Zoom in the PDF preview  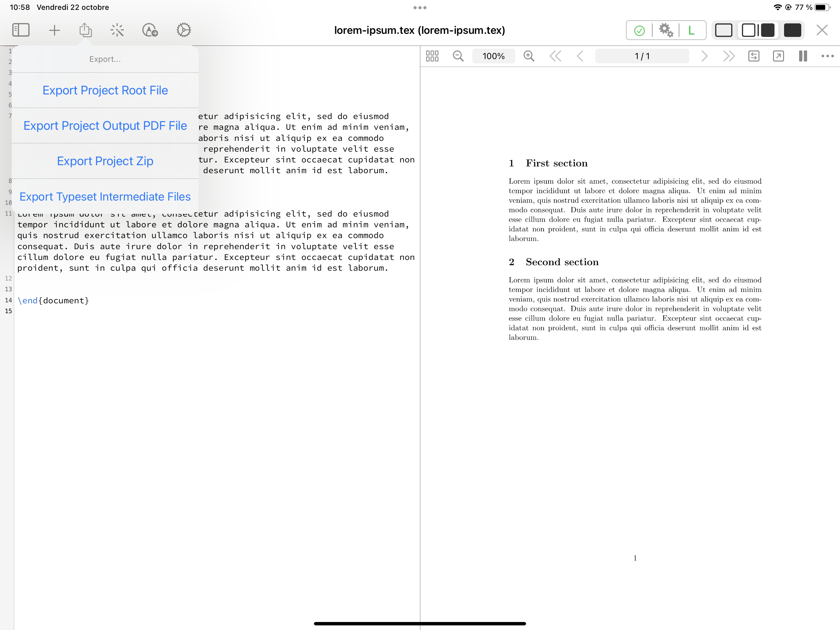529,56
